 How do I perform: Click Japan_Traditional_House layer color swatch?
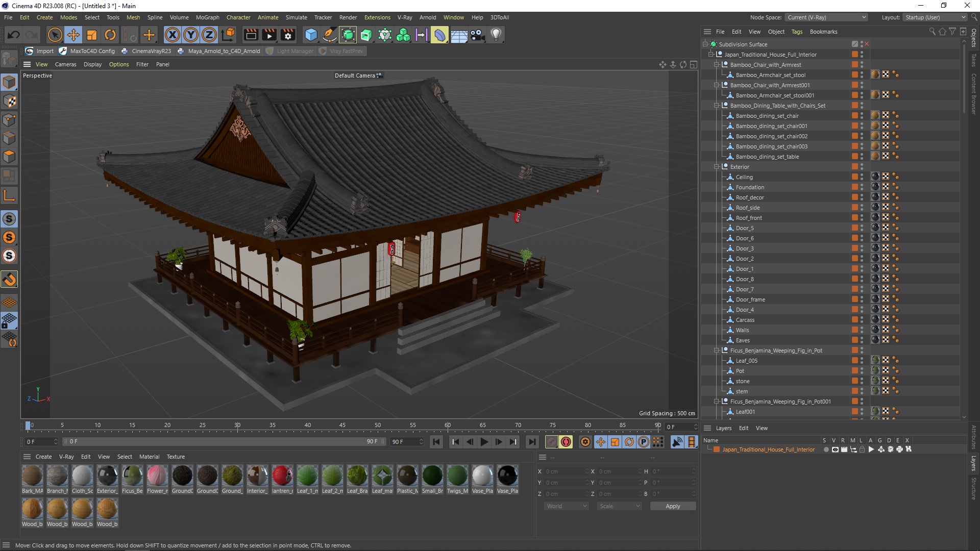point(717,449)
